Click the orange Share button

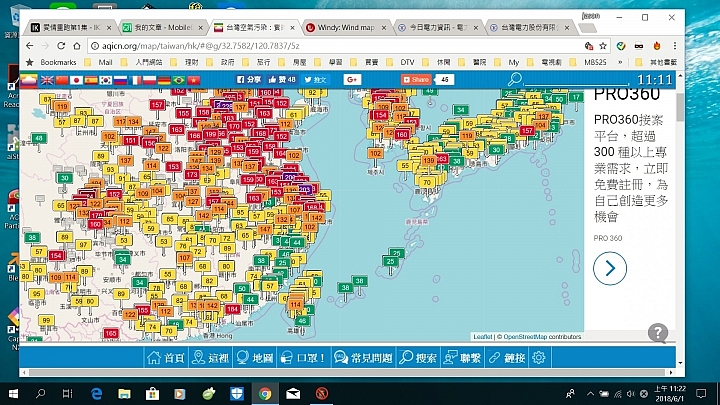tap(416, 80)
